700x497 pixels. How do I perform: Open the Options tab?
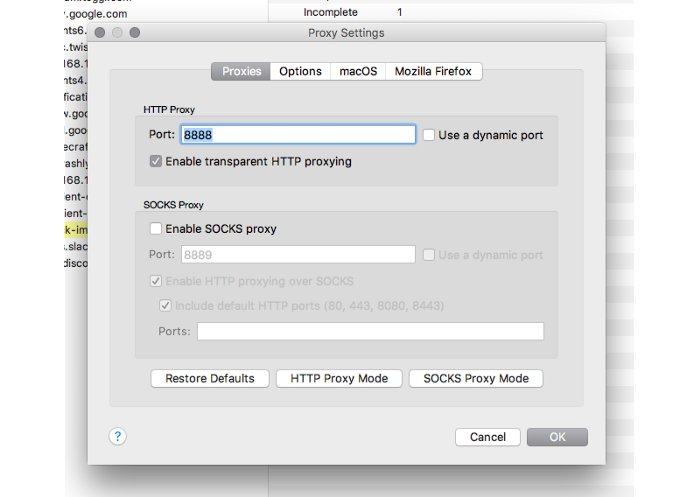coord(300,71)
